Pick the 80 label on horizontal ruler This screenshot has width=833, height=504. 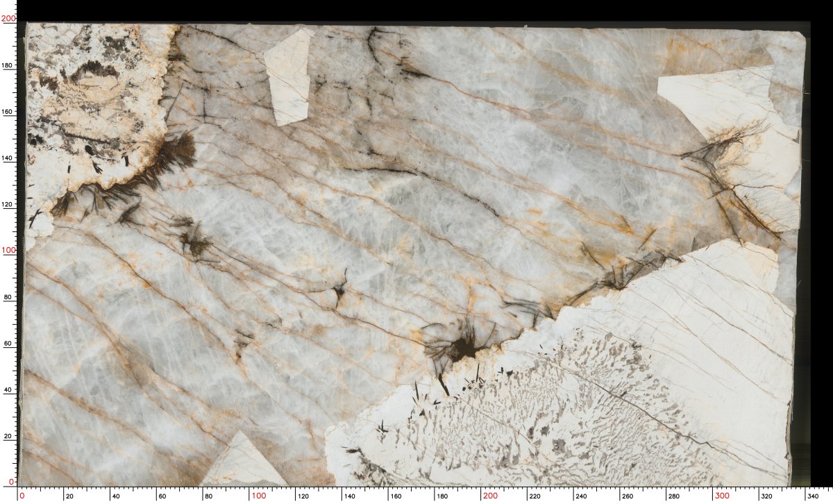[208, 496]
